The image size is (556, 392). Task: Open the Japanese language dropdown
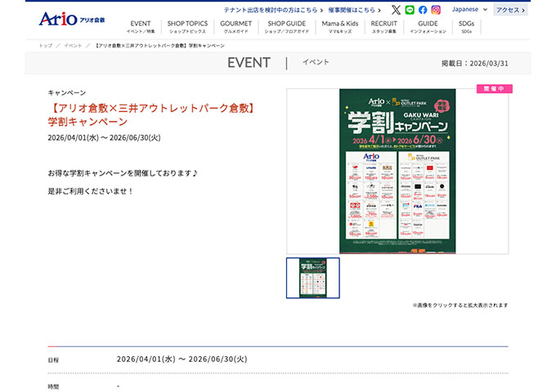tap(469, 10)
